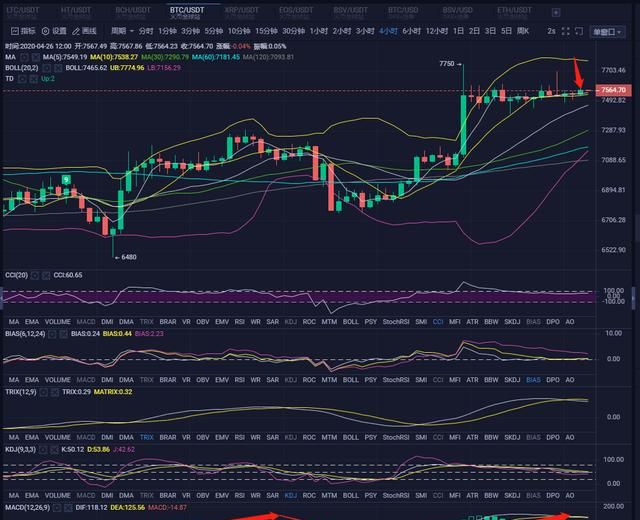Close the BIAS(6,12,24) indicator panel

point(63,334)
